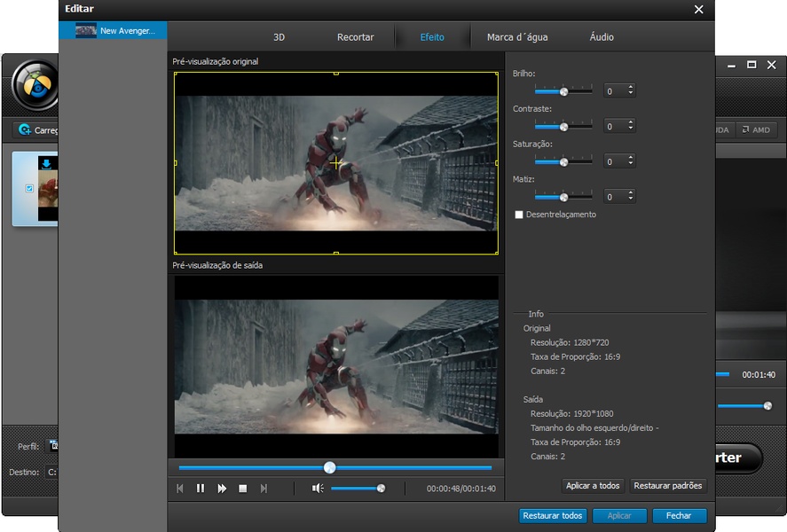Screen dimensions: 787x532
Task: Enable the Desentrelaçamento checkbox
Action: point(519,215)
